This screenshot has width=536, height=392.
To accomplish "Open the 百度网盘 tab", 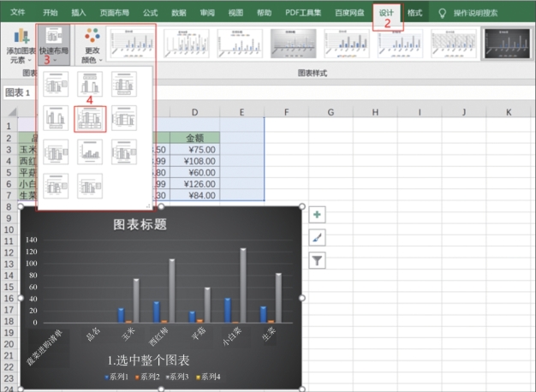I will pyautogui.click(x=349, y=13).
